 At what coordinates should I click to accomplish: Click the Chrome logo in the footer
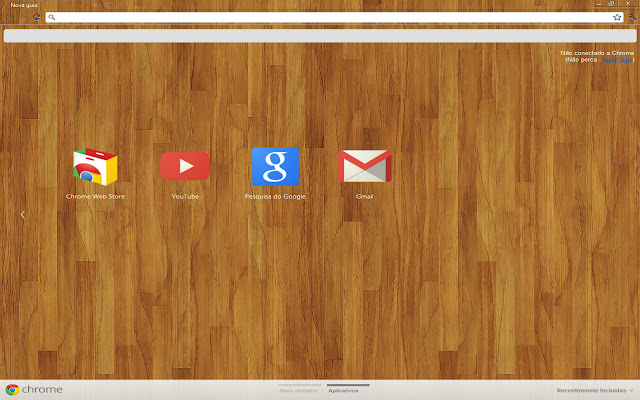click(34, 389)
